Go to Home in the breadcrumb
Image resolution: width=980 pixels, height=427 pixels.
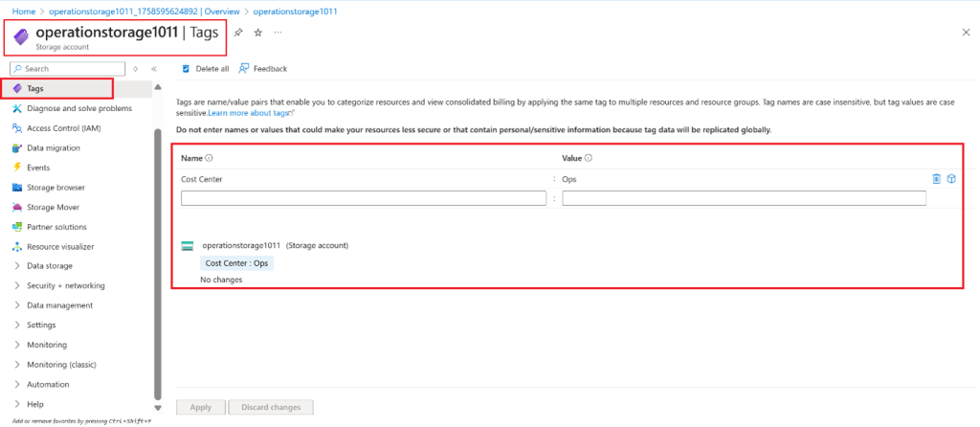[24, 11]
